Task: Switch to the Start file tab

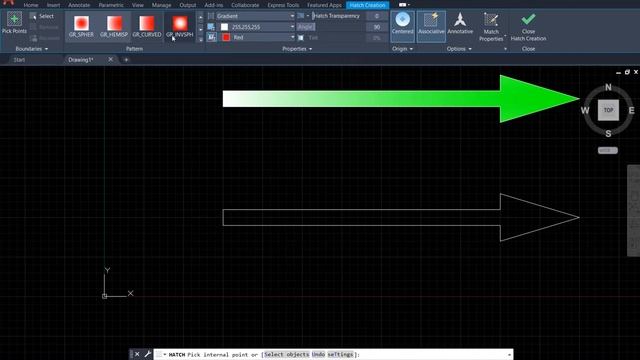Action: (19, 60)
